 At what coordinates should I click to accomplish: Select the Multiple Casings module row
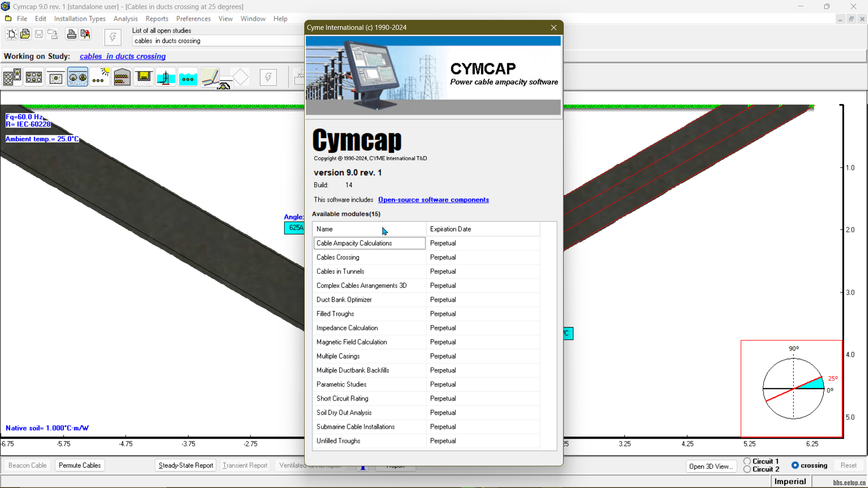tap(426, 356)
